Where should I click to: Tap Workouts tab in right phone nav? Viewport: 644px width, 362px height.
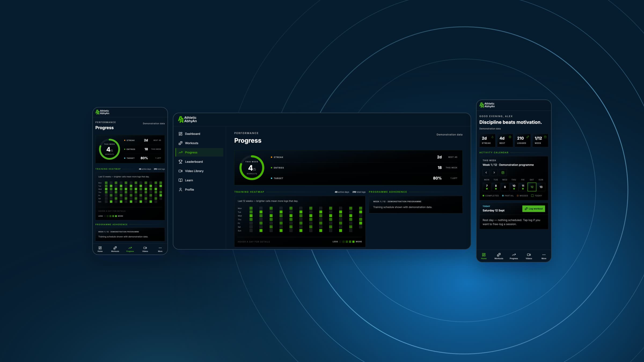[499, 256]
